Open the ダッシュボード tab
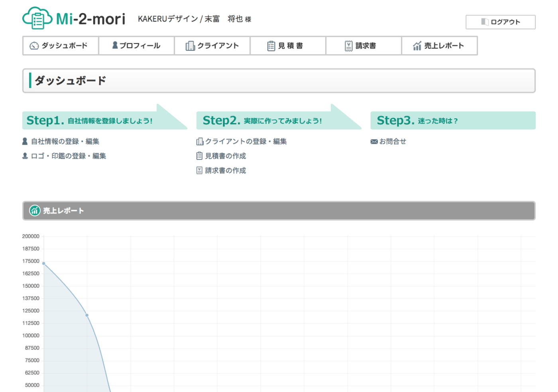 point(61,46)
